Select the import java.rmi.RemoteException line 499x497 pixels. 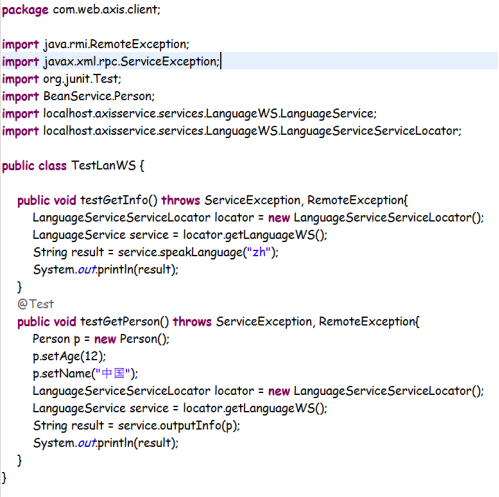[96, 44]
